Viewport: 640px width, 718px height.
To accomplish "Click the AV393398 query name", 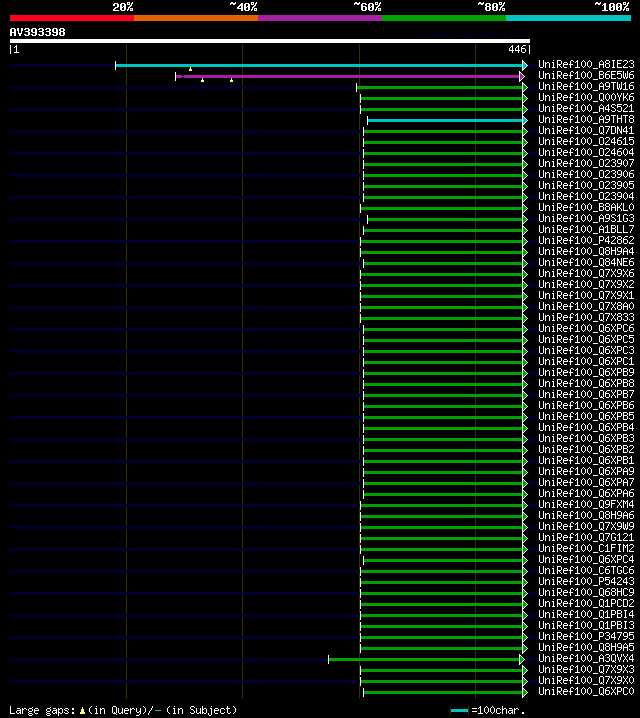I will [38, 32].
